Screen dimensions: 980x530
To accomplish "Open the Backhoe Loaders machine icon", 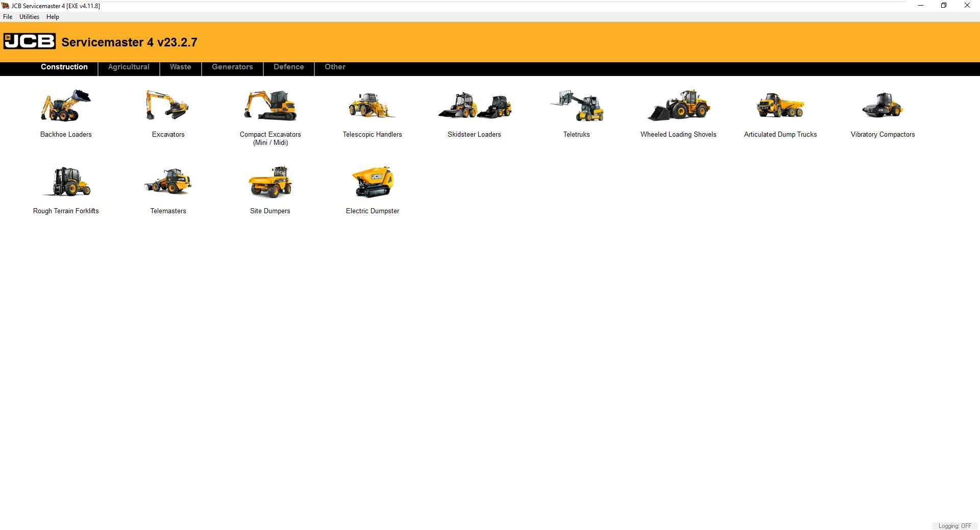I will pos(66,106).
